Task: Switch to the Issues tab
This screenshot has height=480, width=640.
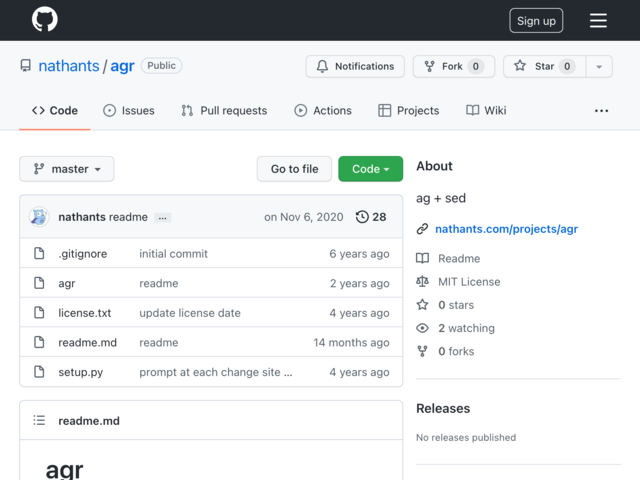Action: coord(129,111)
